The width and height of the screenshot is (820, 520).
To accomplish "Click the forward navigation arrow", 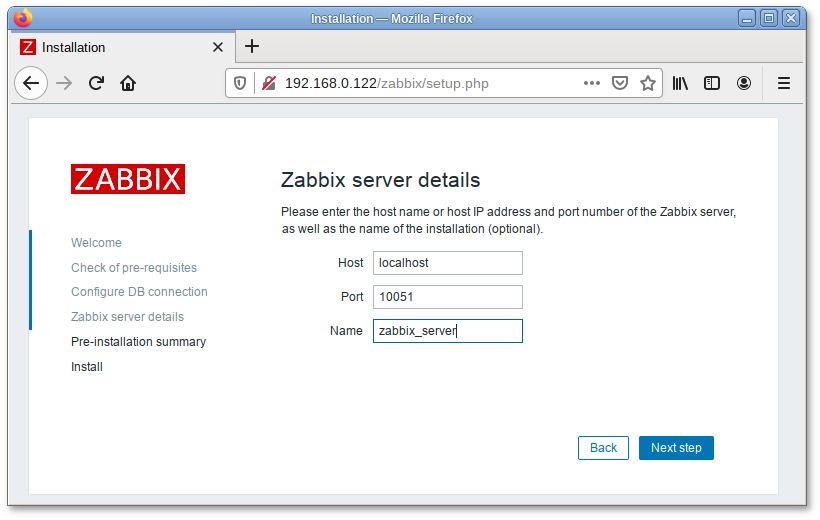I will pos(64,83).
